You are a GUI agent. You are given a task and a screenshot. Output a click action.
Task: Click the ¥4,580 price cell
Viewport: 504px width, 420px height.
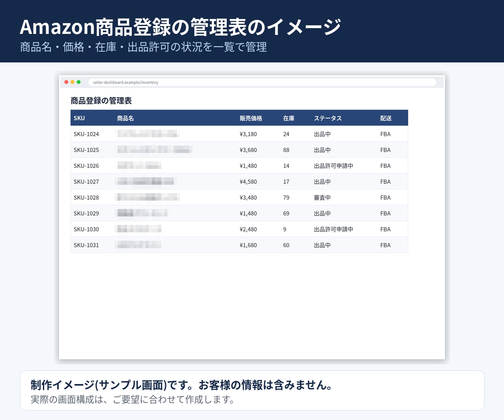[248, 181]
